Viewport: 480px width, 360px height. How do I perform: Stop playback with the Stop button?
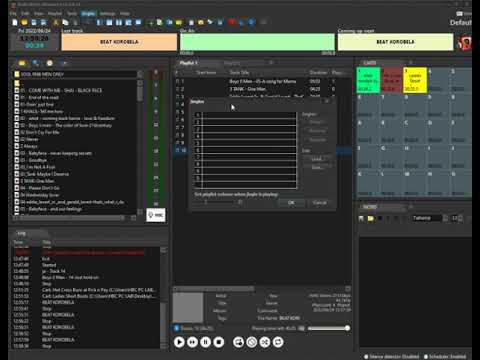coord(219,342)
